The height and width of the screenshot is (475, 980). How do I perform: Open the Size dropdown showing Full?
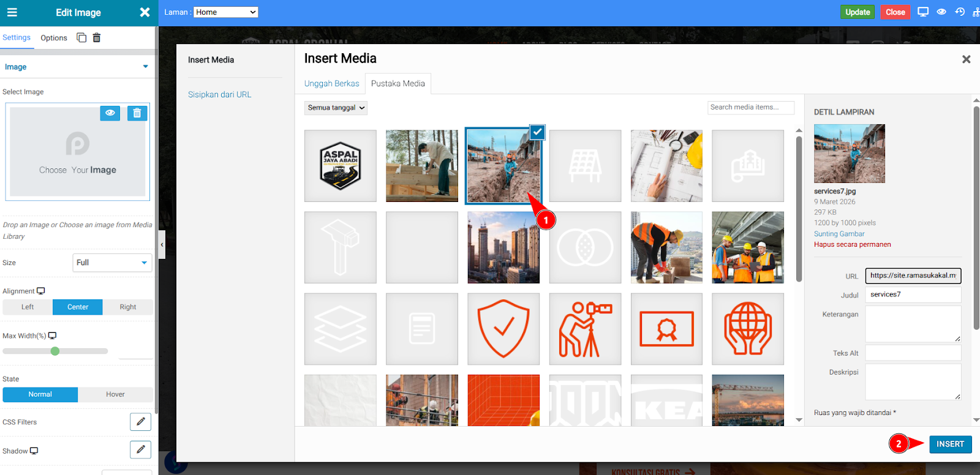(112, 263)
